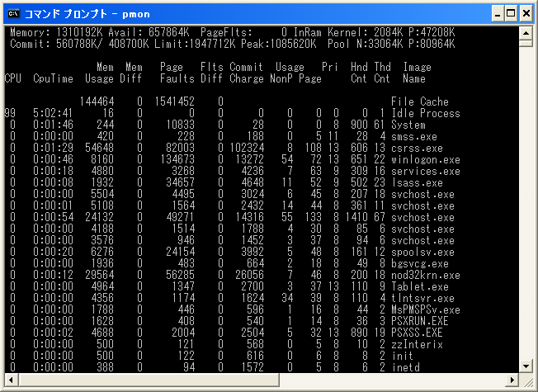Click winlogon.exe page faults 134673
The width and height of the screenshot is (538, 392).
click(x=177, y=159)
